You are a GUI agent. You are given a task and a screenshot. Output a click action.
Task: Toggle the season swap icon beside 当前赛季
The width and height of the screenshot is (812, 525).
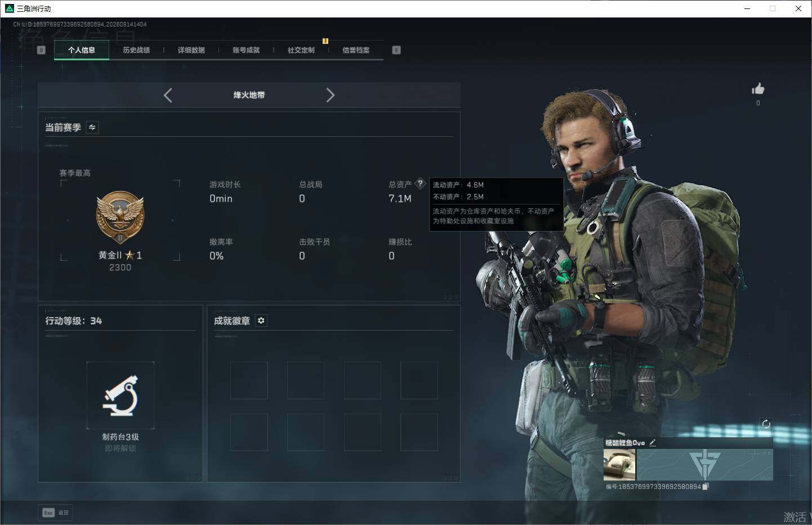[x=92, y=127]
